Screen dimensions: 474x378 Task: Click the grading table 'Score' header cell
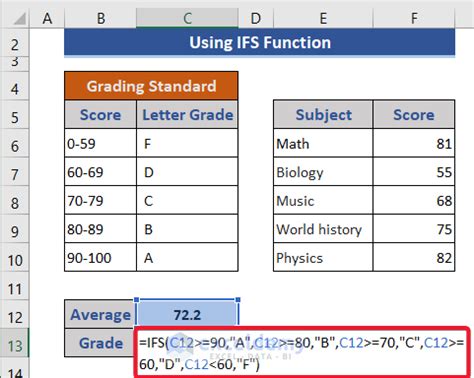100,115
